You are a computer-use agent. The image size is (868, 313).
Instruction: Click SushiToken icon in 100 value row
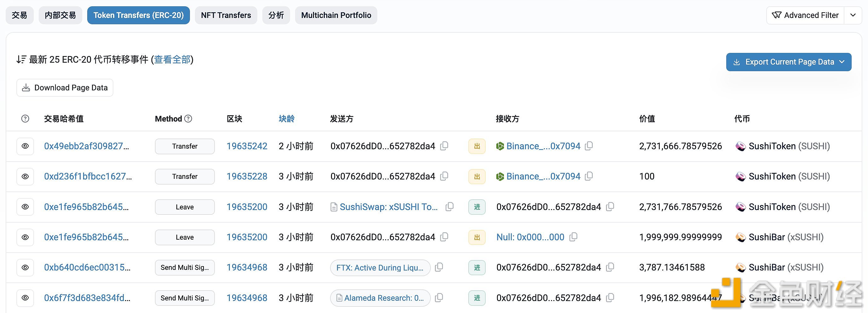[x=740, y=177]
